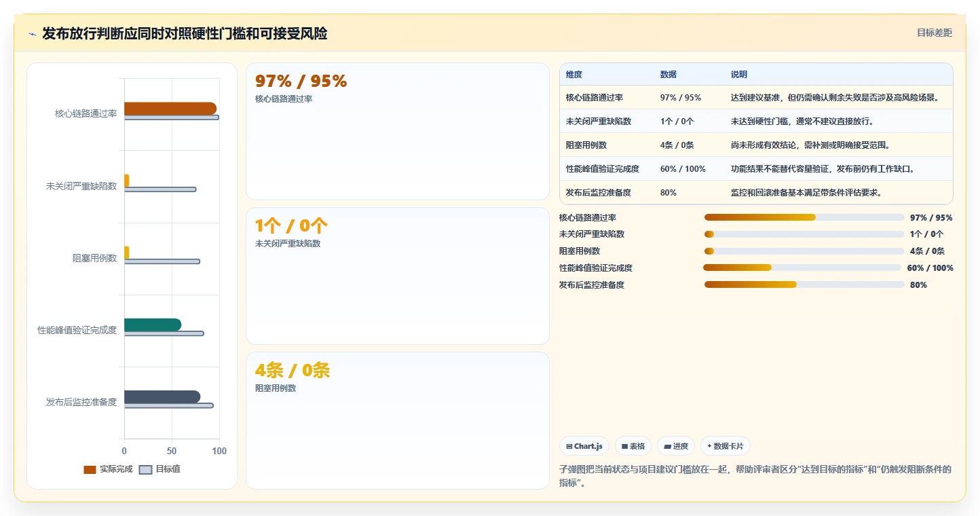Toggle the 实际完成 legend item
The image size is (980, 516).
click(x=108, y=469)
